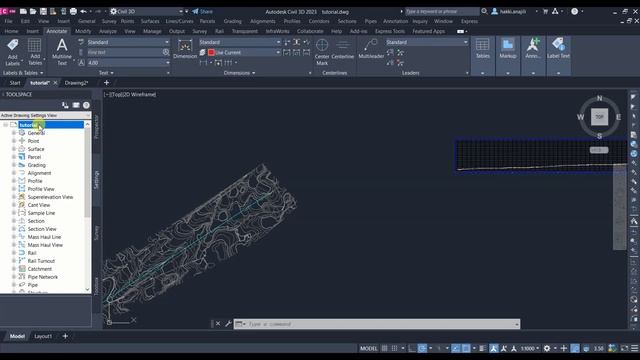This screenshot has width=640, height=360.
Task: Click the TOP face of the ViewCube
Action: point(599,117)
